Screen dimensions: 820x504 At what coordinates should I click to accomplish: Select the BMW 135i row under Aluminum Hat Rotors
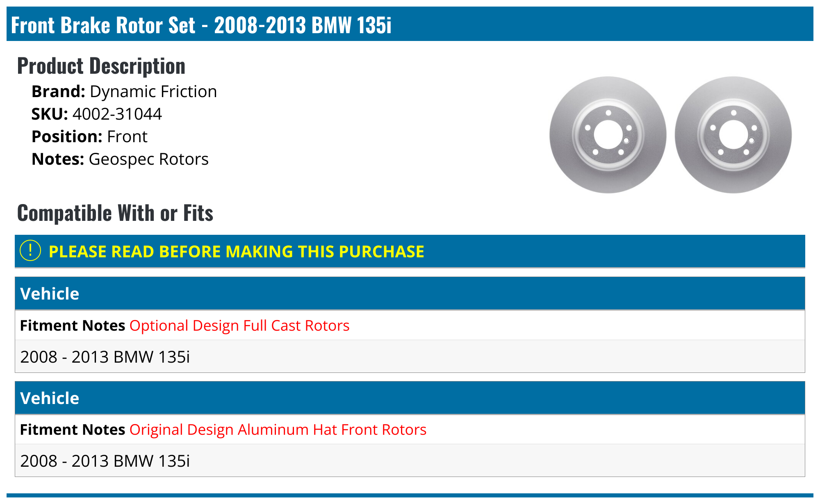point(105,461)
